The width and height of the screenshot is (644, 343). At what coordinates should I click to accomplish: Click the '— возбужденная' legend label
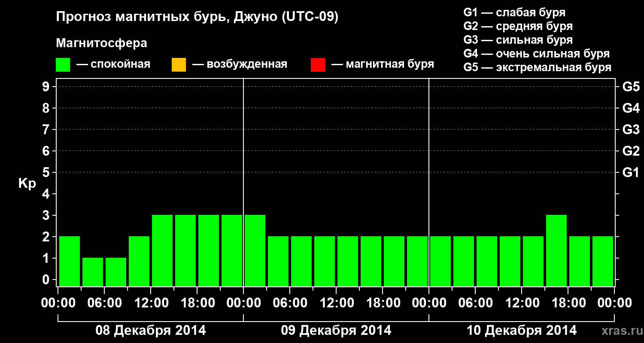pos(240,64)
